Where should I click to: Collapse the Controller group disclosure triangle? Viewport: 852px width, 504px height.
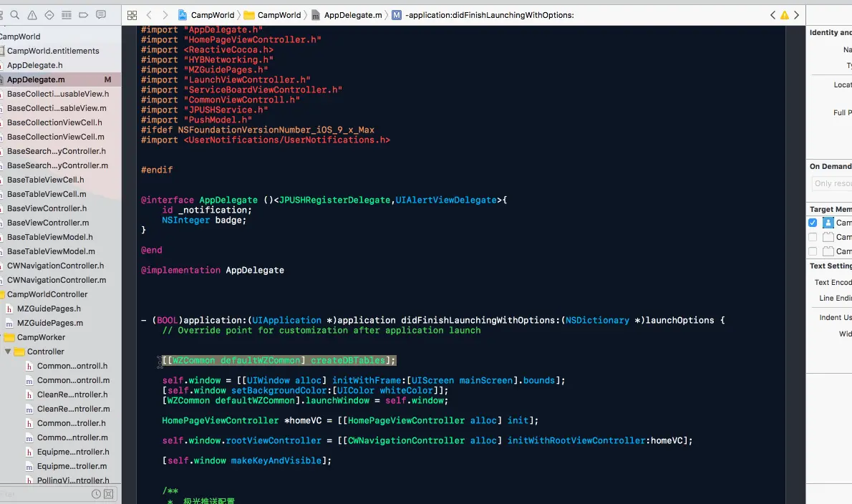pyautogui.click(x=8, y=352)
